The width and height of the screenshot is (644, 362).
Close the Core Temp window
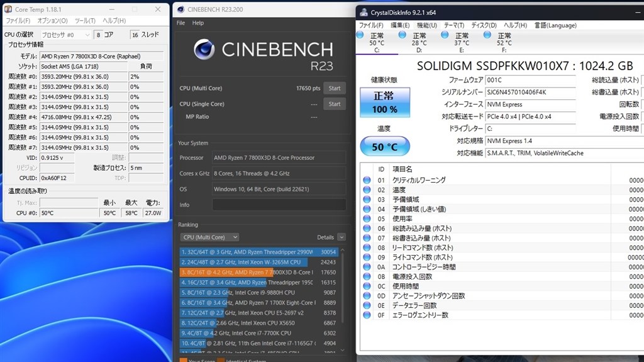coord(158,9)
